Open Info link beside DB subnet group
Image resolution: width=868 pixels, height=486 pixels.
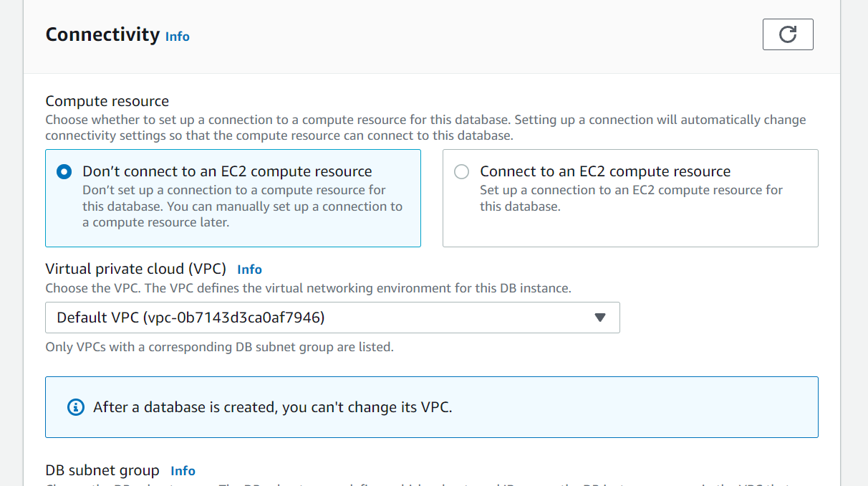coord(183,471)
